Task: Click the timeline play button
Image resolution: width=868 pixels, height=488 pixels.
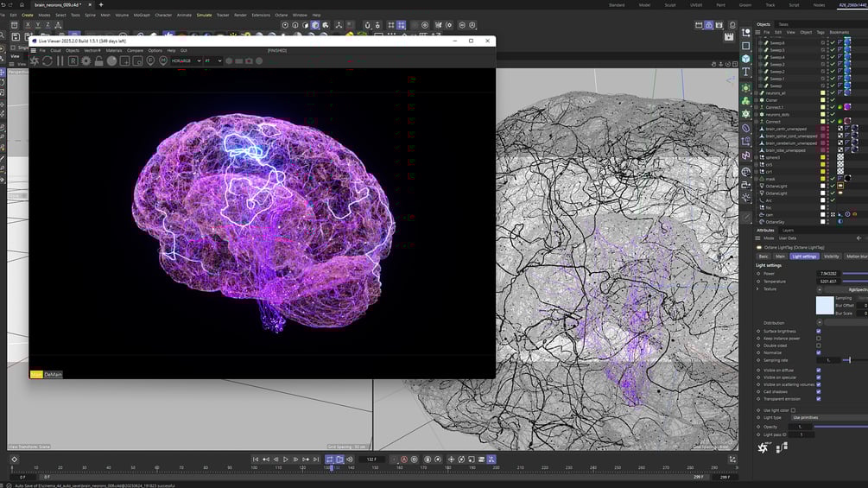Action: click(286, 459)
